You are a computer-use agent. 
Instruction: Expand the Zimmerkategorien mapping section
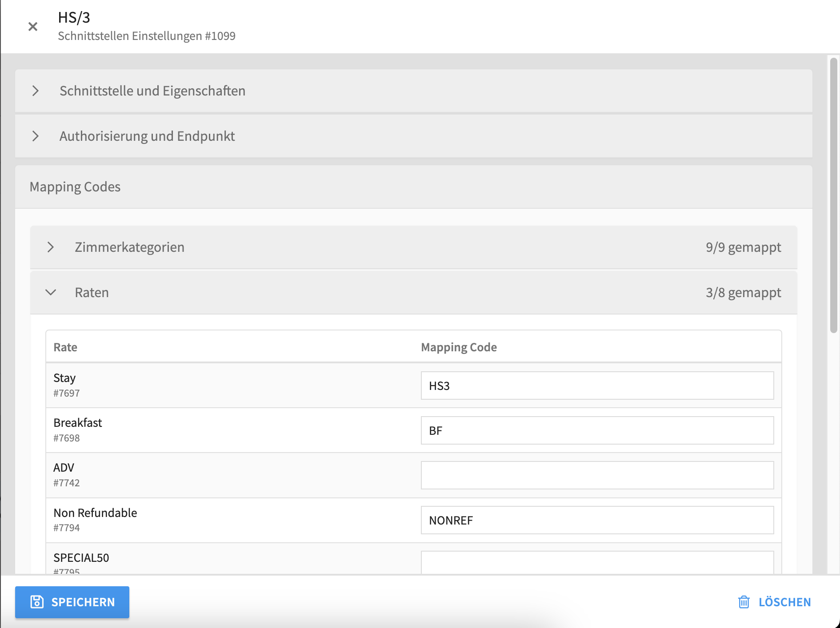click(x=413, y=247)
